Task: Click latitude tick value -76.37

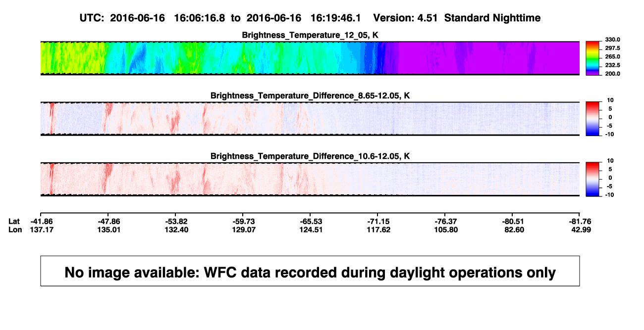Action: click(x=445, y=221)
